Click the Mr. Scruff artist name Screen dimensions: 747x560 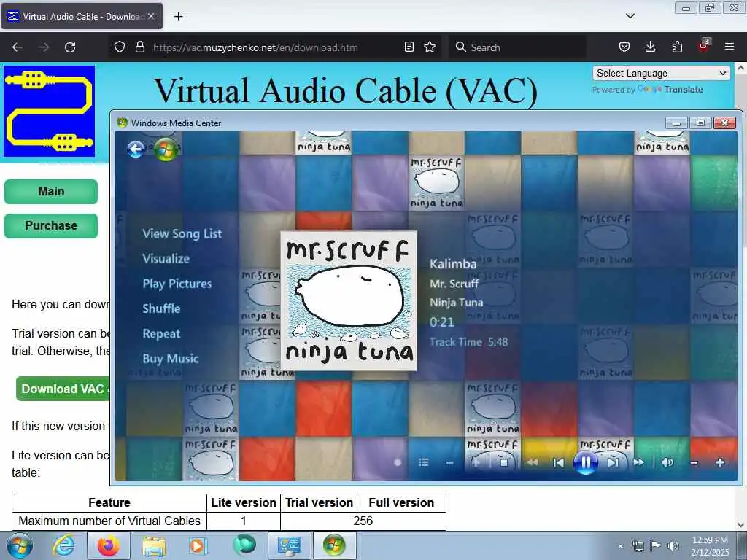coord(454,284)
